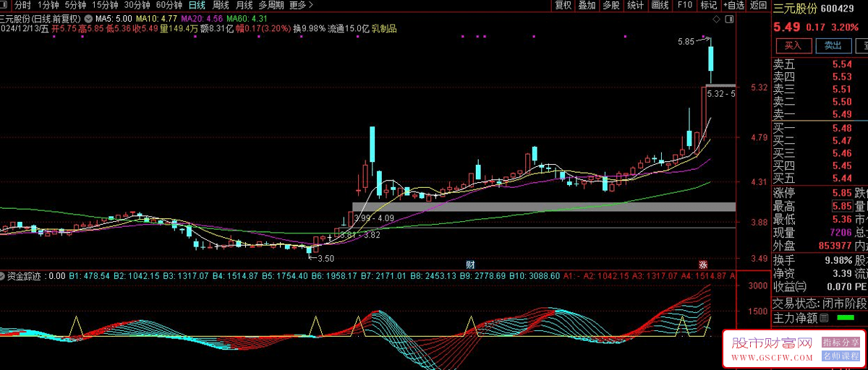Select the 1分钟 period tab
The width and height of the screenshot is (868, 370).
48,5
